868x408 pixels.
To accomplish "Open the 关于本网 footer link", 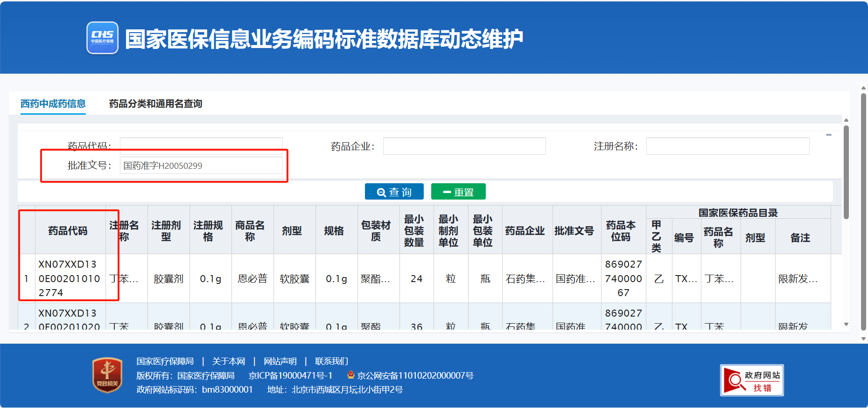I will click(228, 361).
